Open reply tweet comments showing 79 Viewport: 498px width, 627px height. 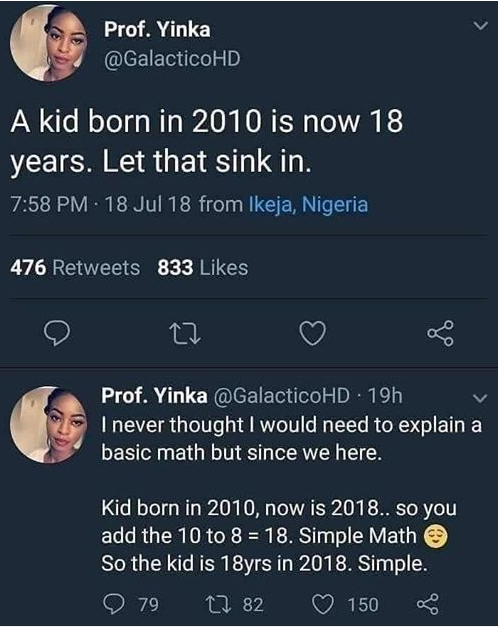pyautogui.click(x=131, y=604)
